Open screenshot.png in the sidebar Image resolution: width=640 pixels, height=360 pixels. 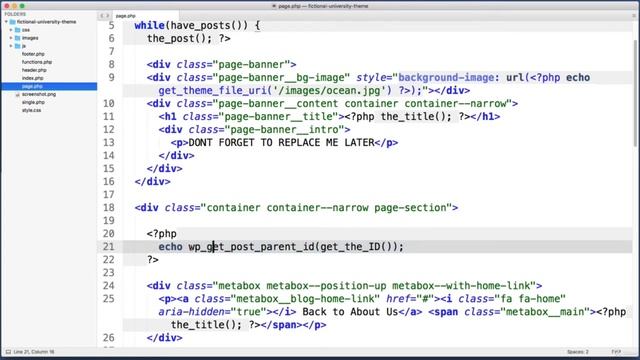click(x=39, y=94)
